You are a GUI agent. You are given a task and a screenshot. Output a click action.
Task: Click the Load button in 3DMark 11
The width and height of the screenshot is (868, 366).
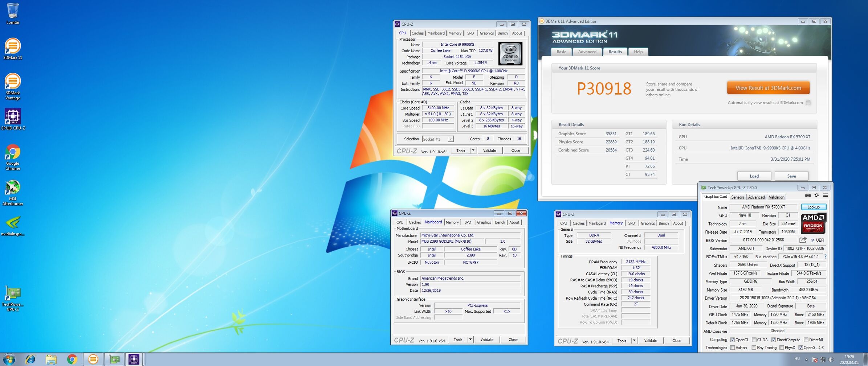(754, 176)
